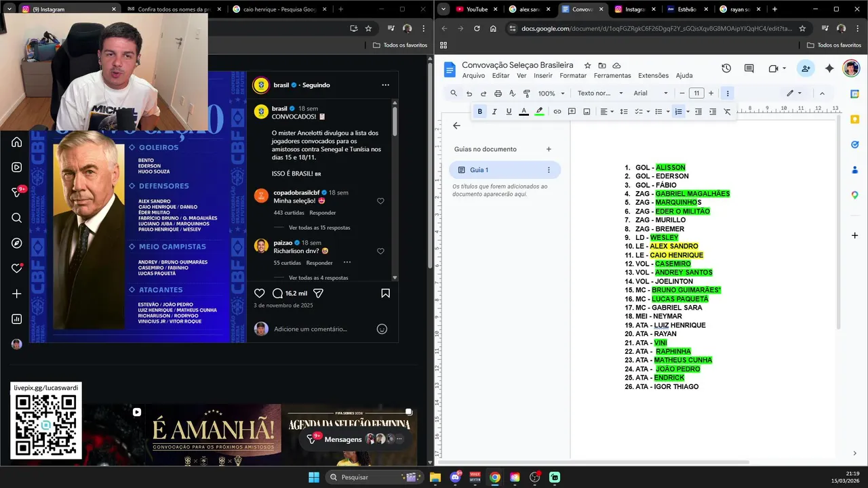Click the redo icon in Docs toolbar
Screen dimensions: 868x488
click(484, 93)
